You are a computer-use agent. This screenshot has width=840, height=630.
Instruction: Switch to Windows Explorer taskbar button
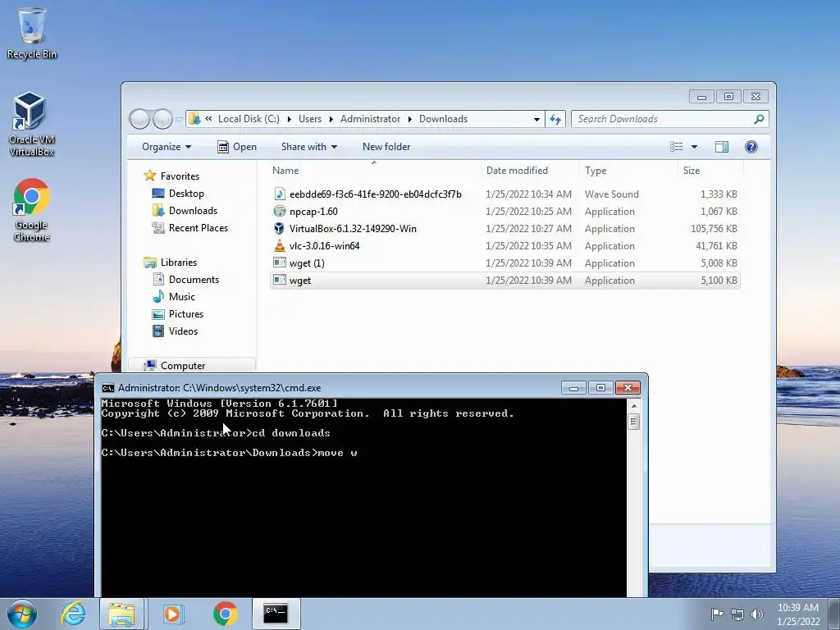121,614
